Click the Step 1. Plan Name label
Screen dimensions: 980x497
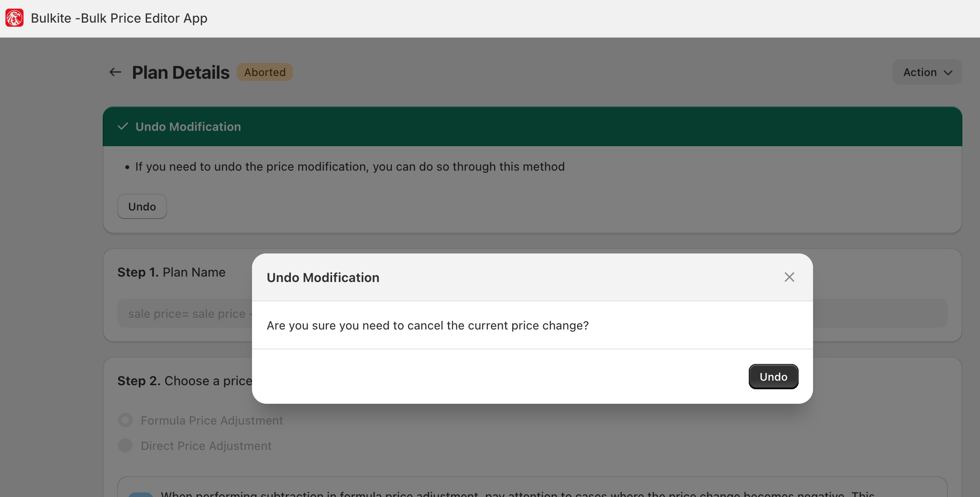(171, 272)
